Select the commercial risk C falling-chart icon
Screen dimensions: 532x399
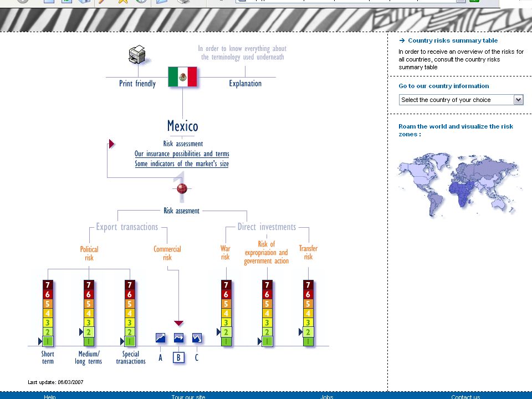click(197, 337)
